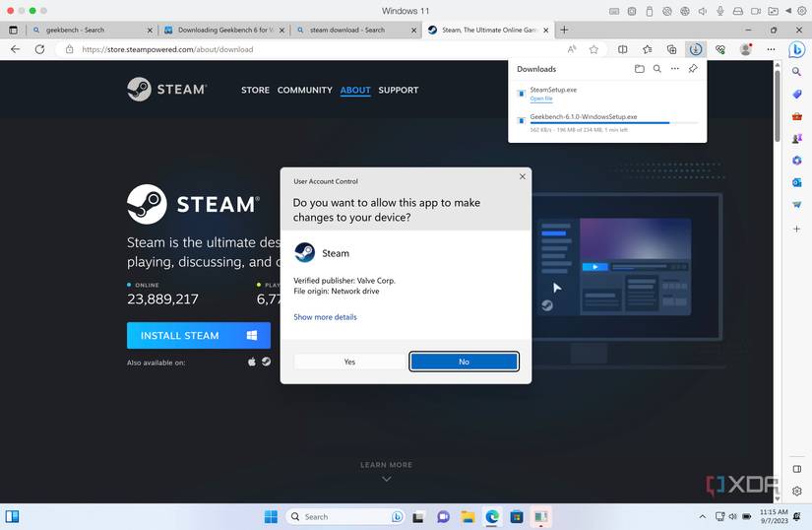Image resolution: width=812 pixels, height=530 pixels.
Task: Switch to Downloading Geekbench 6 tab
Action: [222, 31]
